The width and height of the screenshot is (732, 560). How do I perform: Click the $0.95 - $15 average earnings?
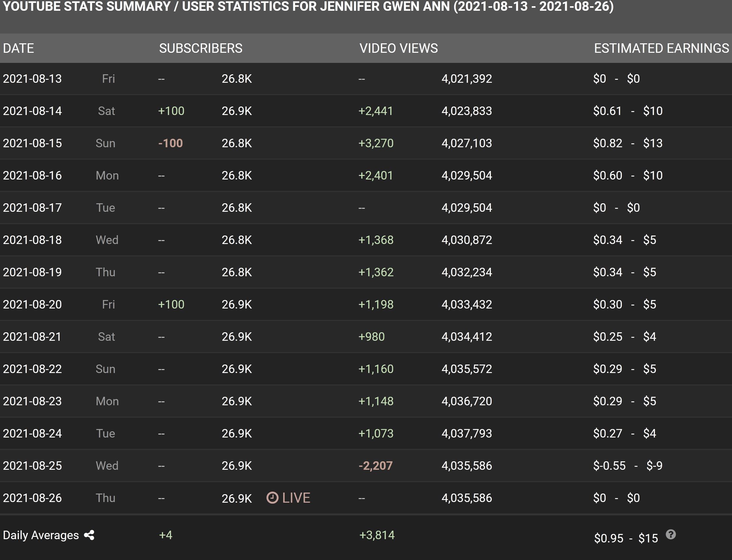coord(626,538)
